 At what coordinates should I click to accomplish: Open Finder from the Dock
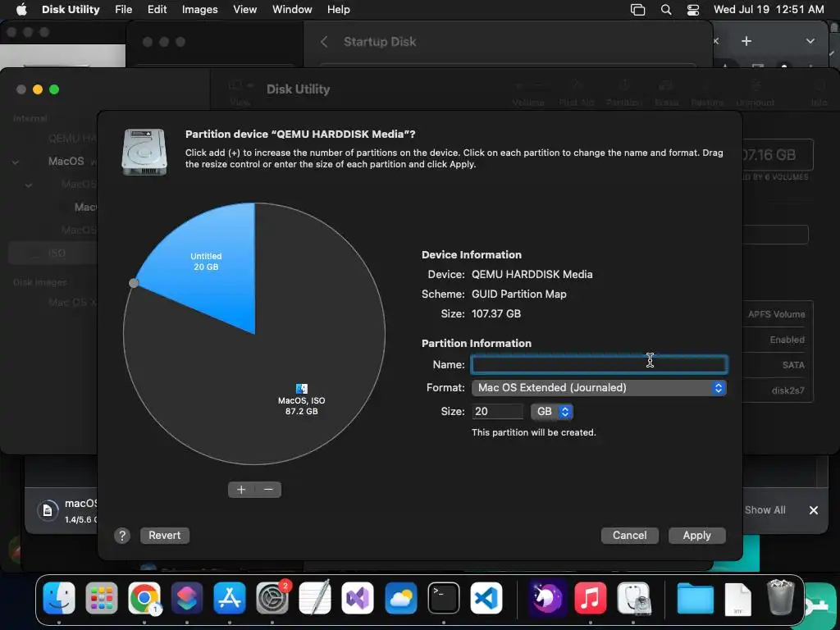59,598
